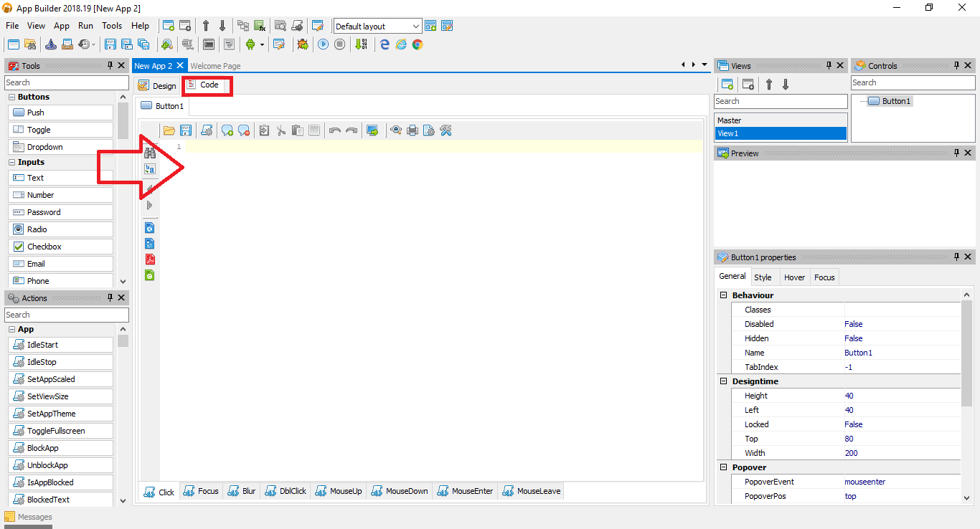The width and height of the screenshot is (980, 529).
Task: Select the scissors Cut icon in code toolbar
Action: (x=281, y=130)
